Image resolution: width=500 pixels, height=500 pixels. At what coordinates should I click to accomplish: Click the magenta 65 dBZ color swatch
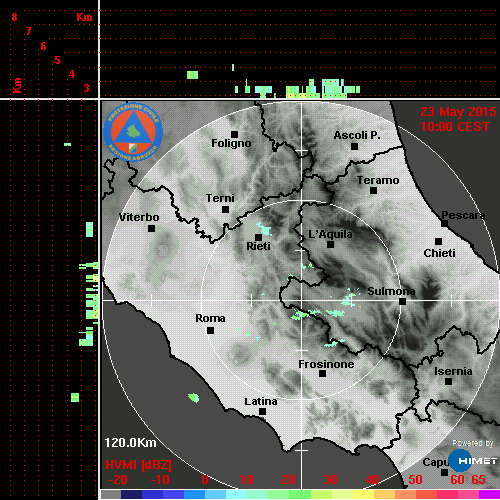[x=489, y=494]
